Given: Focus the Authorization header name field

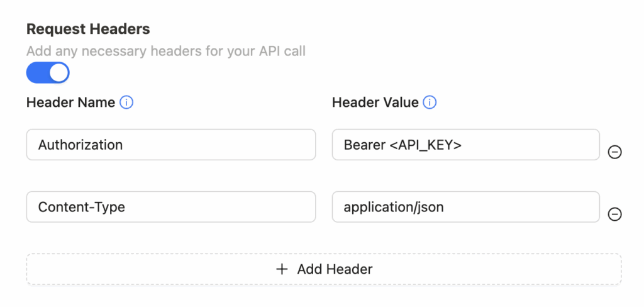Looking at the screenshot, I should coord(171,145).
